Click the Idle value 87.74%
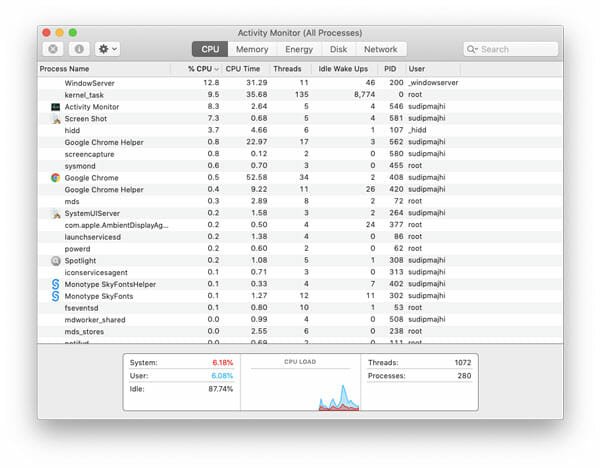Viewport: 600px width, 468px height. 220,389
